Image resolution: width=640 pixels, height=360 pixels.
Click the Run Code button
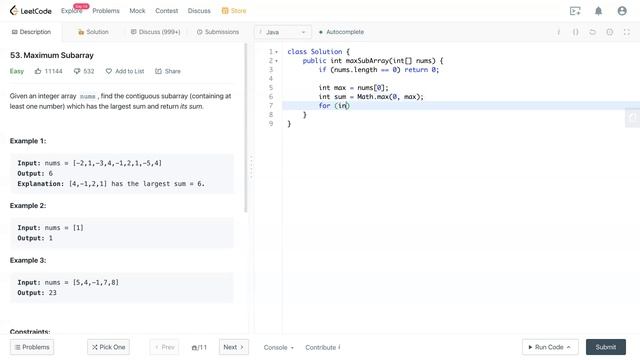[x=550, y=347]
